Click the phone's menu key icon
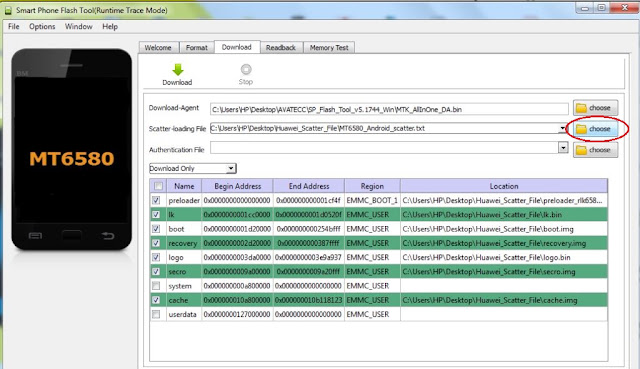 [x=35, y=236]
